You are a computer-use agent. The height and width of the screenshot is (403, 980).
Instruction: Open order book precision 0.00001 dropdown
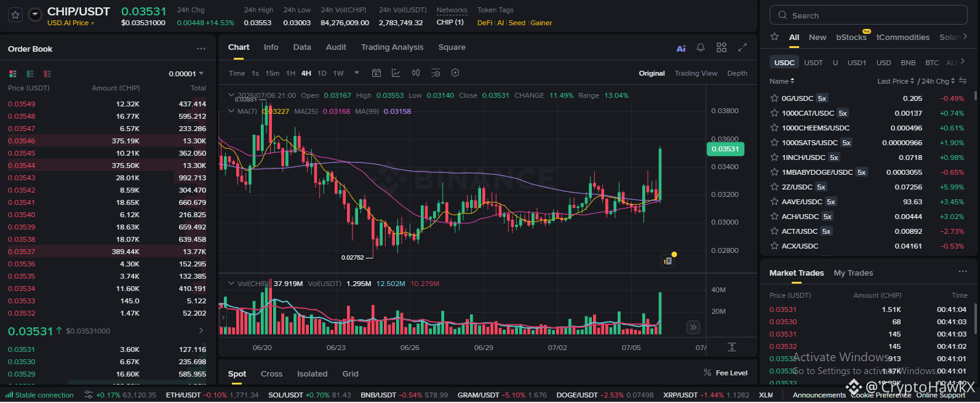tap(186, 74)
